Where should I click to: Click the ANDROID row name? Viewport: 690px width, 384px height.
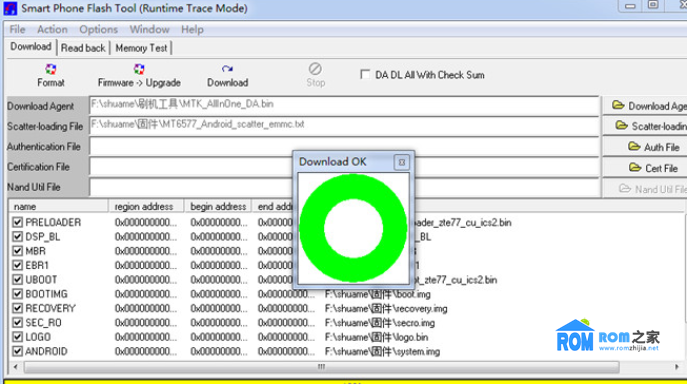click(x=46, y=351)
